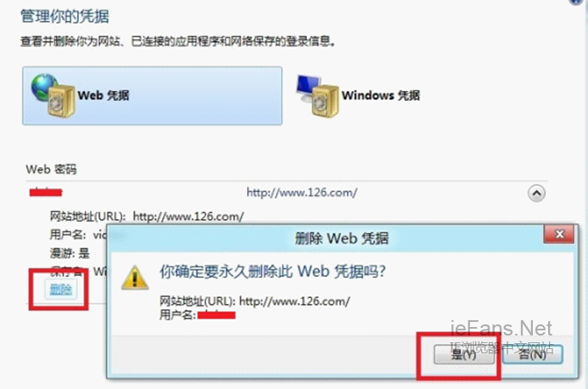The width and height of the screenshot is (588, 389).
Task: Collapse the www.126.com credential entry chevron
Action: [536, 194]
